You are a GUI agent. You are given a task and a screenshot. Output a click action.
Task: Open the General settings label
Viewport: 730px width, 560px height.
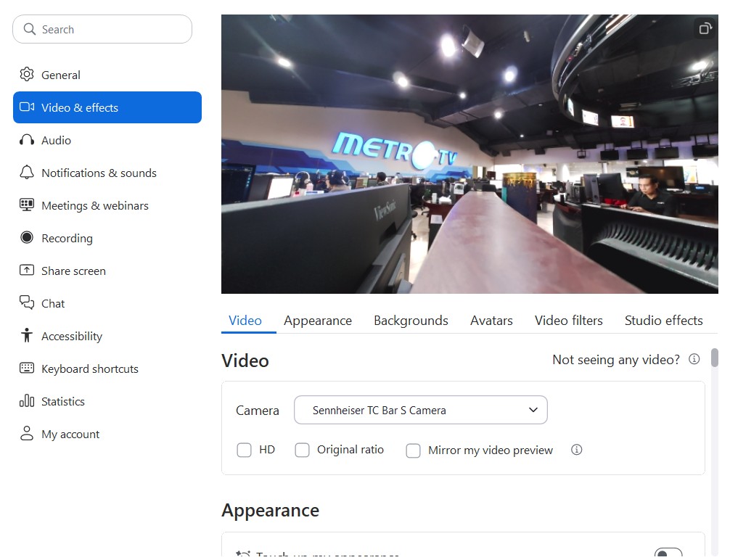point(61,75)
